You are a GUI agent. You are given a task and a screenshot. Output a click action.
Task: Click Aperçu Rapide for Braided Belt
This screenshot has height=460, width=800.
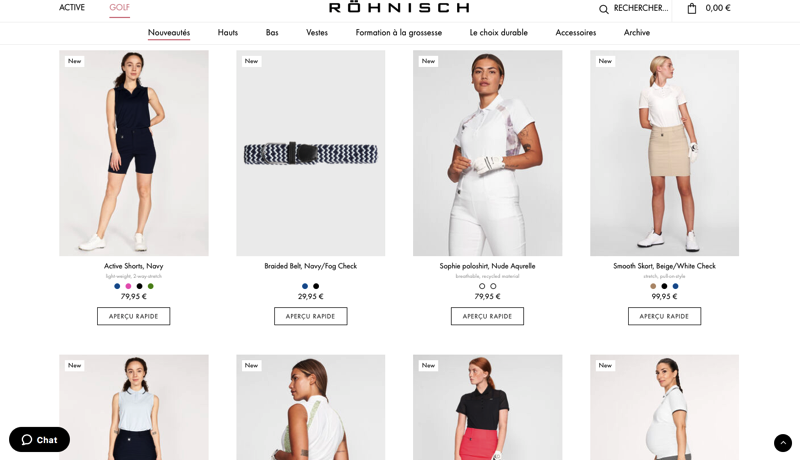[x=311, y=316]
